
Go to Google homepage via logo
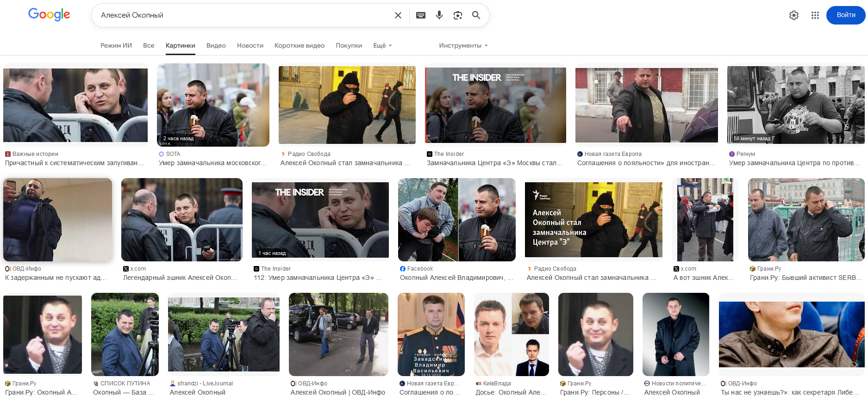point(49,14)
